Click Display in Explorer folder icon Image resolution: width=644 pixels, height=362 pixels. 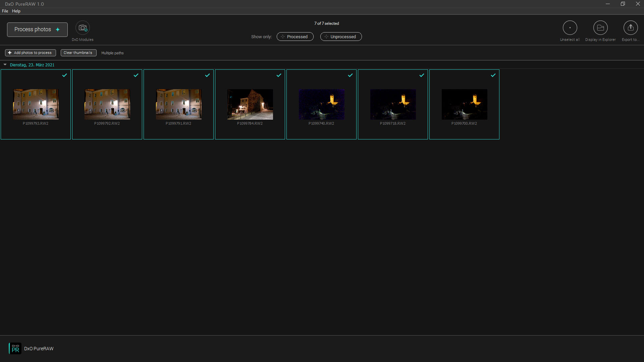[600, 28]
